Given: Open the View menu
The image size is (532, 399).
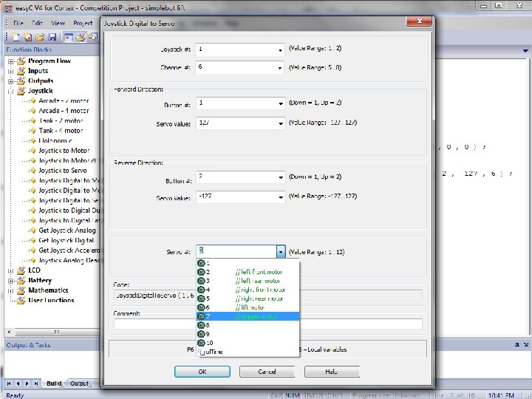Looking at the screenshot, I should [x=58, y=23].
